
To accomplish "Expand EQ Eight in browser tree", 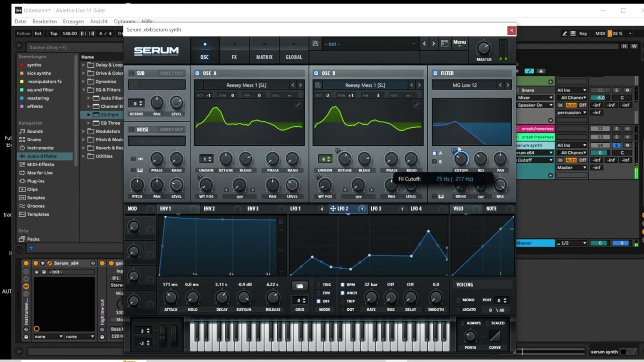I will (x=89, y=115).
